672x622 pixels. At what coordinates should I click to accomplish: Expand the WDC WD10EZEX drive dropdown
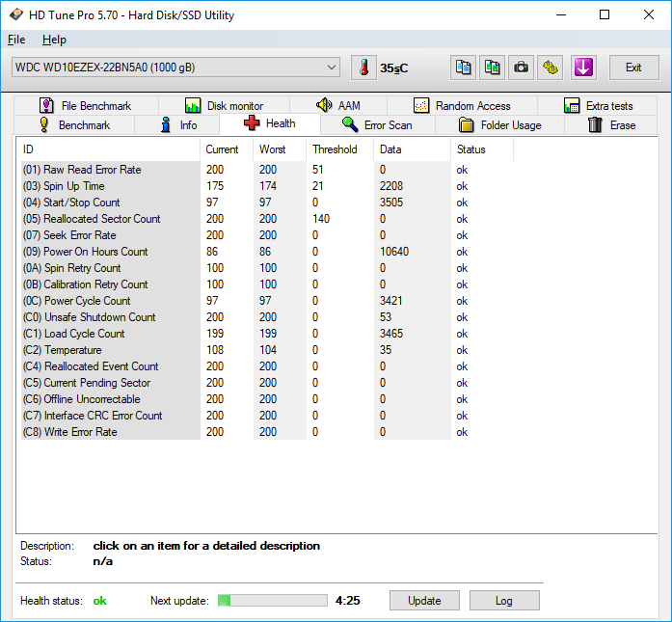point(175,68)
